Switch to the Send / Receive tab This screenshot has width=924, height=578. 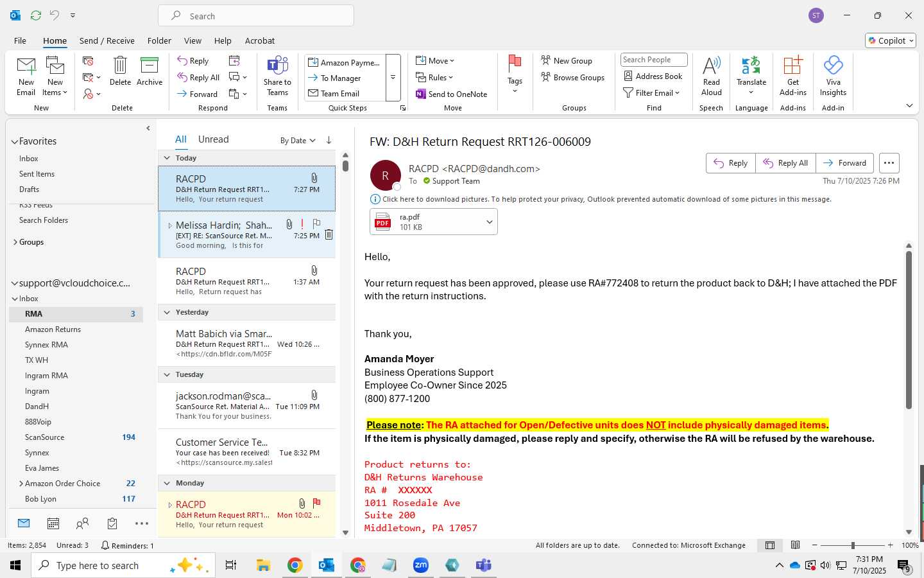[107, 40]
